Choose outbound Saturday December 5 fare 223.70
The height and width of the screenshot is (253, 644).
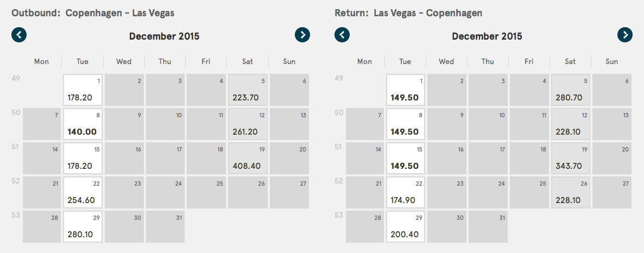tap(248, 90)
